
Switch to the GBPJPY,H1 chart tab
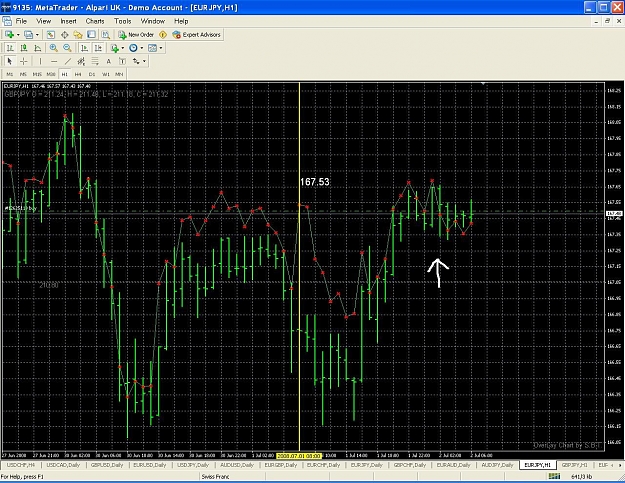[x=574, y=465]
